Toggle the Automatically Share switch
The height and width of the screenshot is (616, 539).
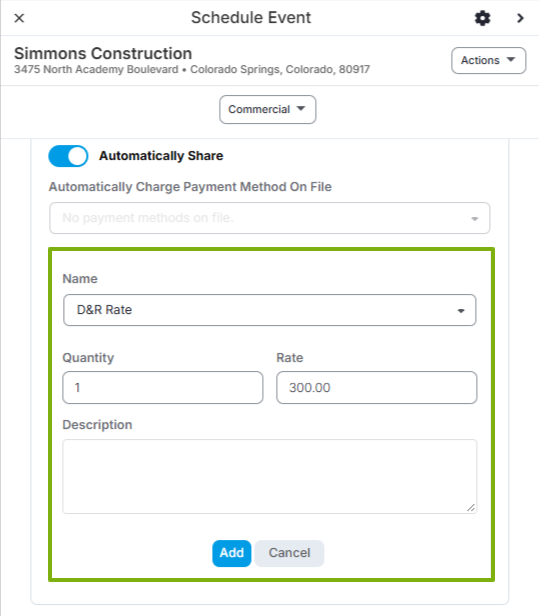click(68, 156)
